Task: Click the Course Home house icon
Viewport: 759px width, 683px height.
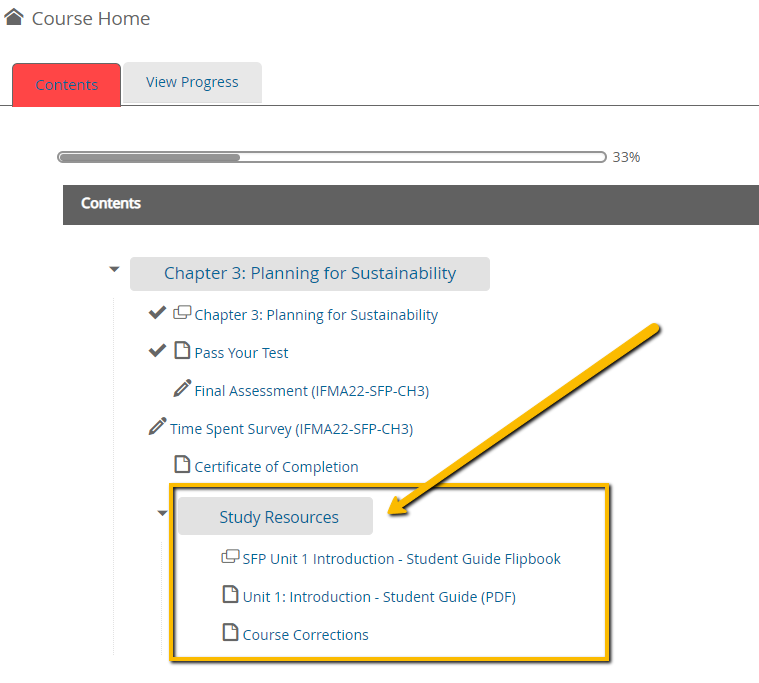Action: pyautogui.click(x=14, y=17)
